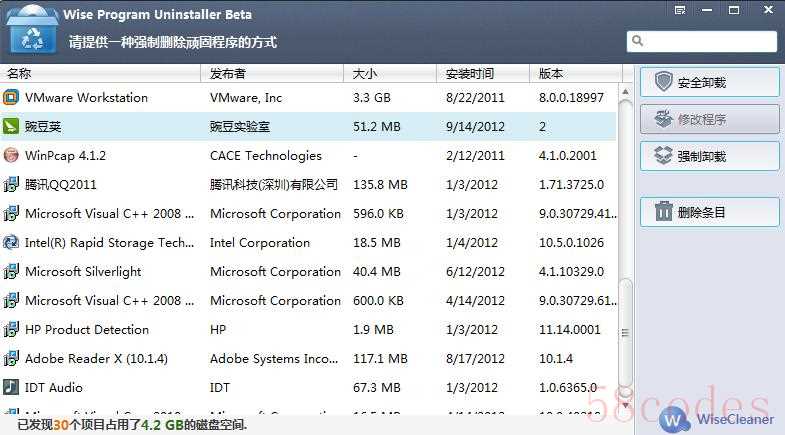The image size is (785, 435).
Task: Click the 安全卸载 button
Action: pos(709,83)
